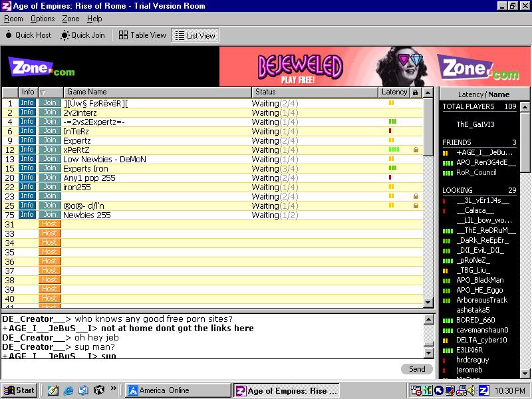Image resolution: width=532 pixels, height=399 pixels.
Task: Click the Zone tray icon
Action: coord(483,390)
